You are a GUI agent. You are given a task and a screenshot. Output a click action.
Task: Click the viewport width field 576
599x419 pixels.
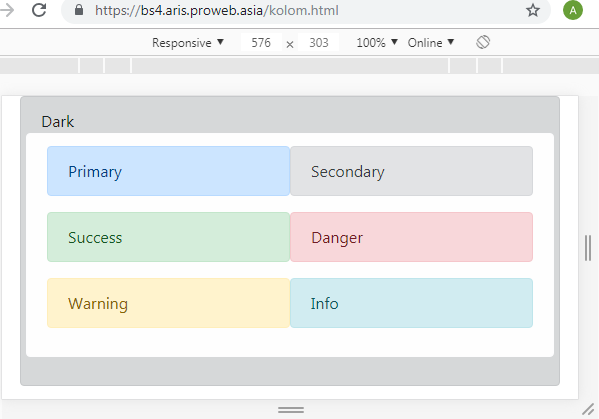261,42
